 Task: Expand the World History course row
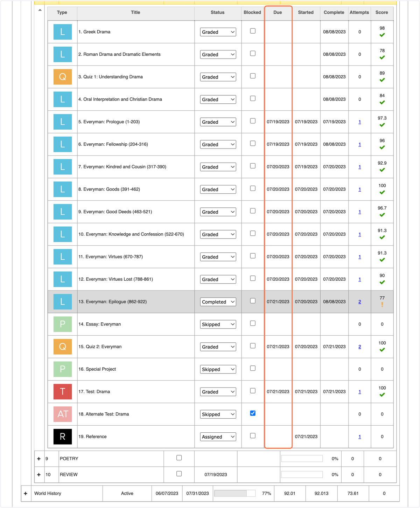(26, 493)
